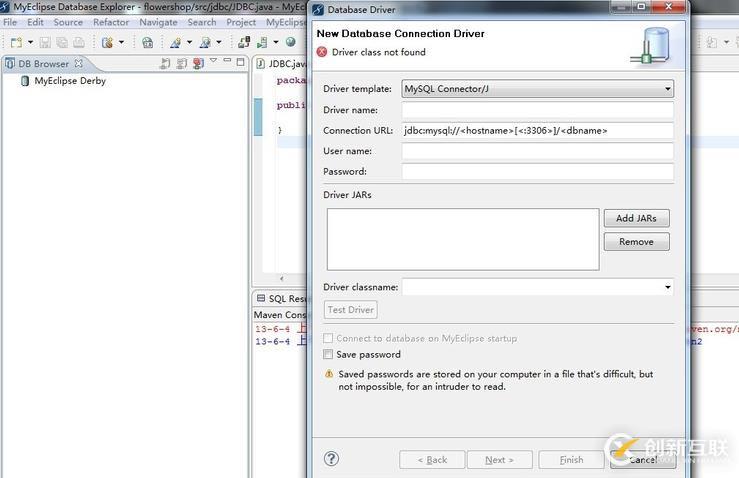
Task: Open the Source menu
Action: pyautogui.click(x=68, y=22)
